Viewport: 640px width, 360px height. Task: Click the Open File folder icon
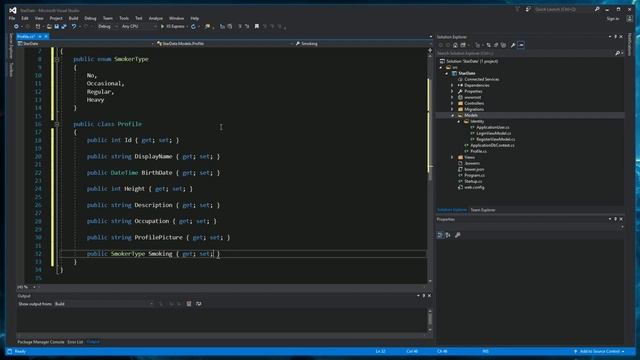coord(49,27)
